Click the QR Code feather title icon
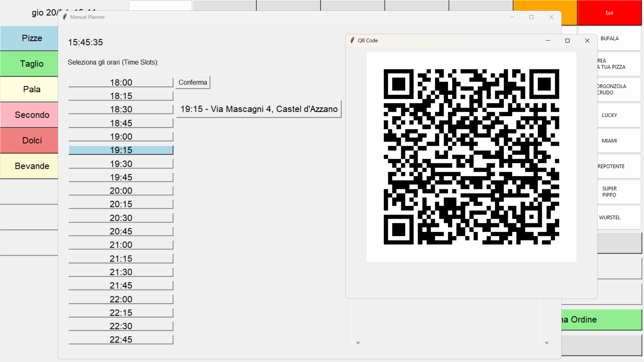The width and height of the screenshot is (644, 362). coord(352,40)
